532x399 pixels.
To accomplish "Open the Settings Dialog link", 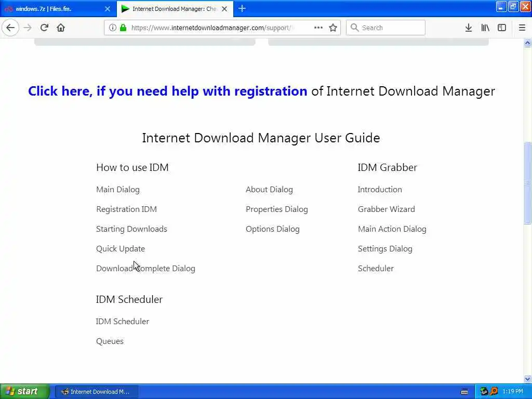I will (385, 248).
